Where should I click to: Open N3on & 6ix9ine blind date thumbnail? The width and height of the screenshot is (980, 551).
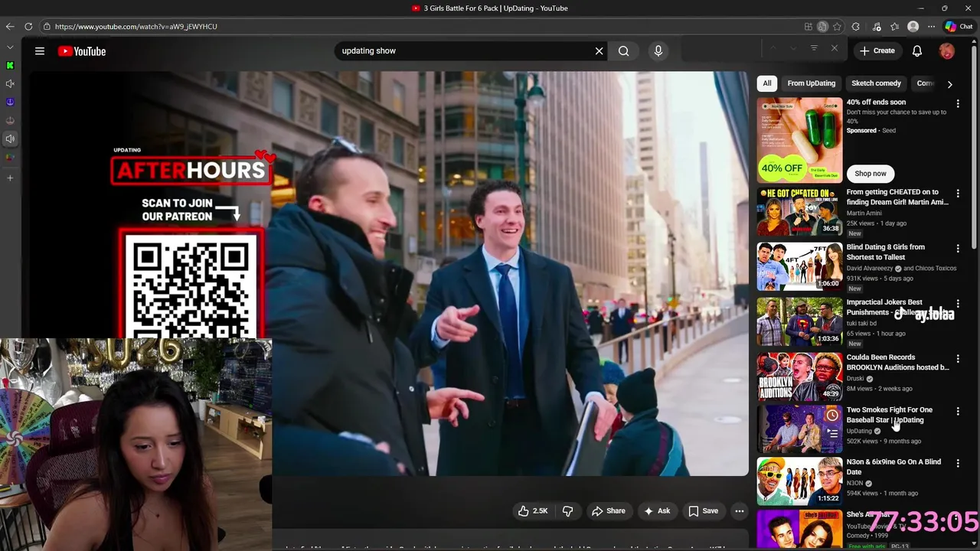[x=799, y=481]
